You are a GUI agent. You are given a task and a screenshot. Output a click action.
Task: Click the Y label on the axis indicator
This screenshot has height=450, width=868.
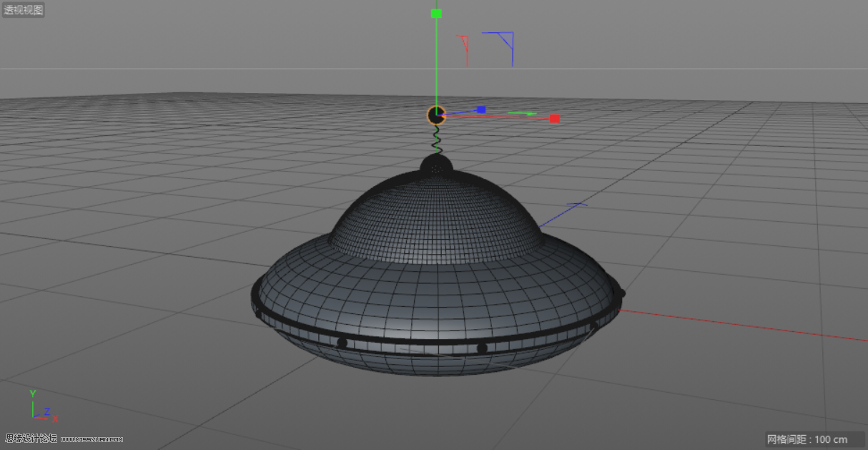31,393
